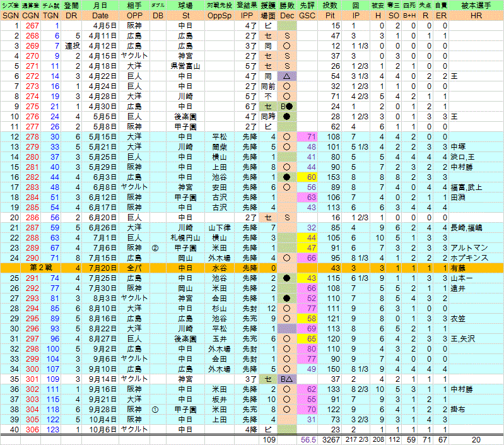Select the stadium cell 札幌円山

185,238
